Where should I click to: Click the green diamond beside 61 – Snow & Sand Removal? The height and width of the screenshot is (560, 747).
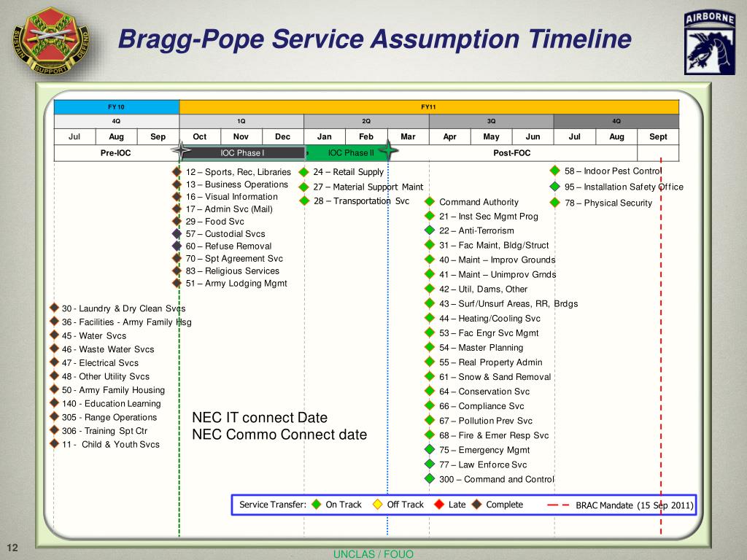click(430, 377)
